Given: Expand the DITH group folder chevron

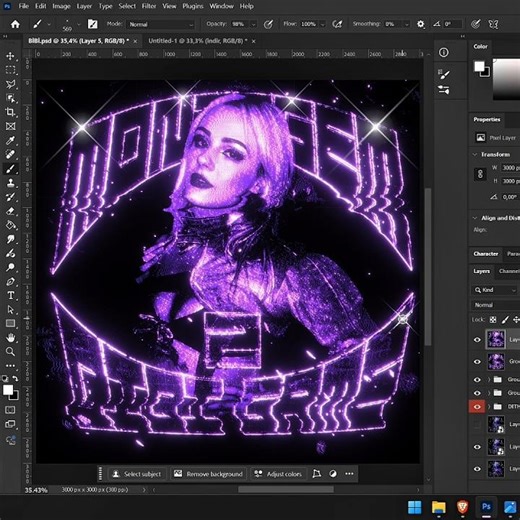Looking at the screenshot, I should (x=489, y=407).
